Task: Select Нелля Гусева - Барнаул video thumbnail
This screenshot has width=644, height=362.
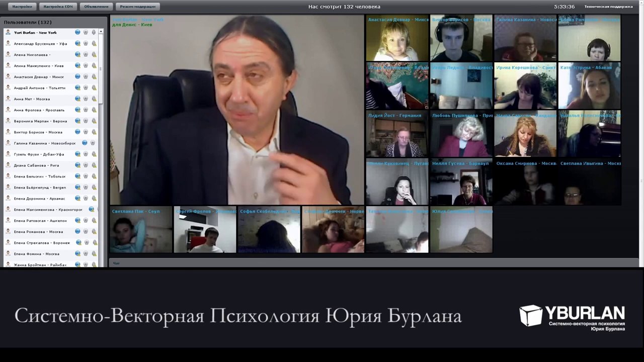Action: pos(461,182)
